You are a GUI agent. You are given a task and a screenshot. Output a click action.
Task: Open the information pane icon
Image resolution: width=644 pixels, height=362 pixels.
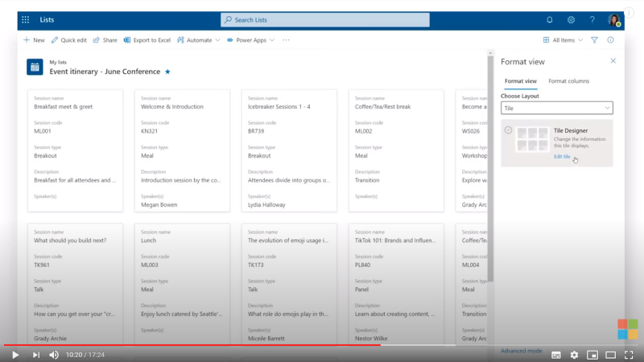[611, 39]
